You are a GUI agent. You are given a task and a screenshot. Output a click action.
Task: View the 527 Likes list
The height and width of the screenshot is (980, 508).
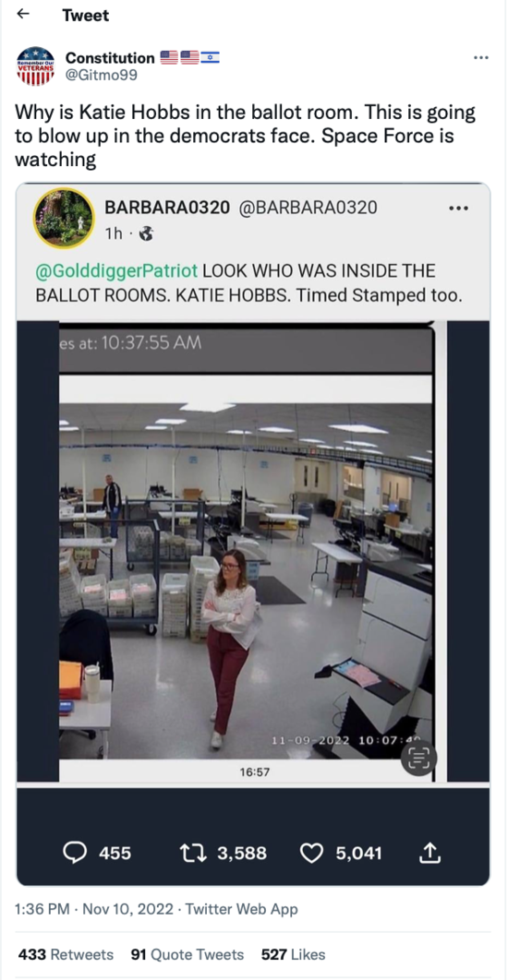294,954
